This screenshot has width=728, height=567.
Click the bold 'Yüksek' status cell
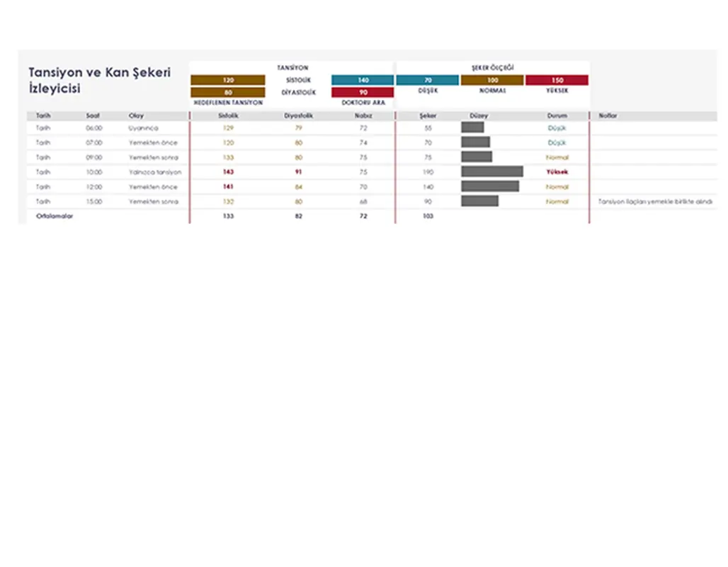coord(557,172)
